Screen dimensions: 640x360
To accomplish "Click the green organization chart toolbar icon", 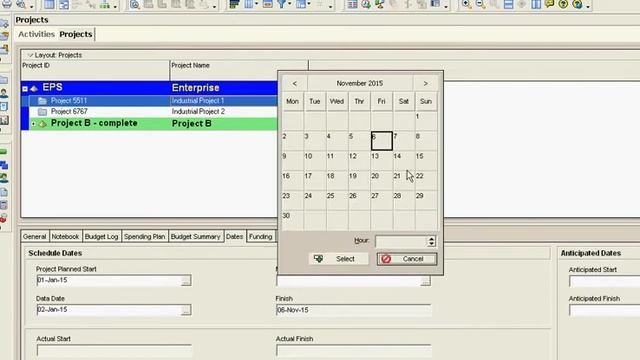I will (x=105, y=4).
